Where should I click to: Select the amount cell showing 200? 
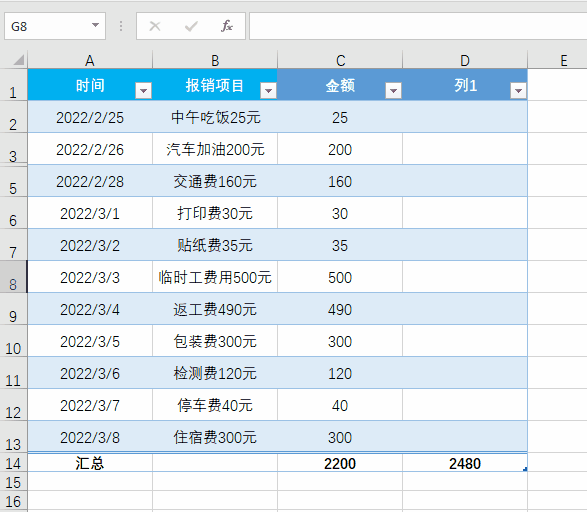(340, 149)
